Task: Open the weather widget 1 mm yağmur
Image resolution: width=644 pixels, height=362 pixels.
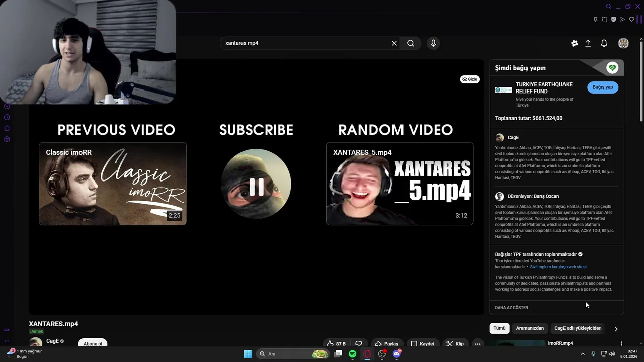Action: [x=24, y=354]
